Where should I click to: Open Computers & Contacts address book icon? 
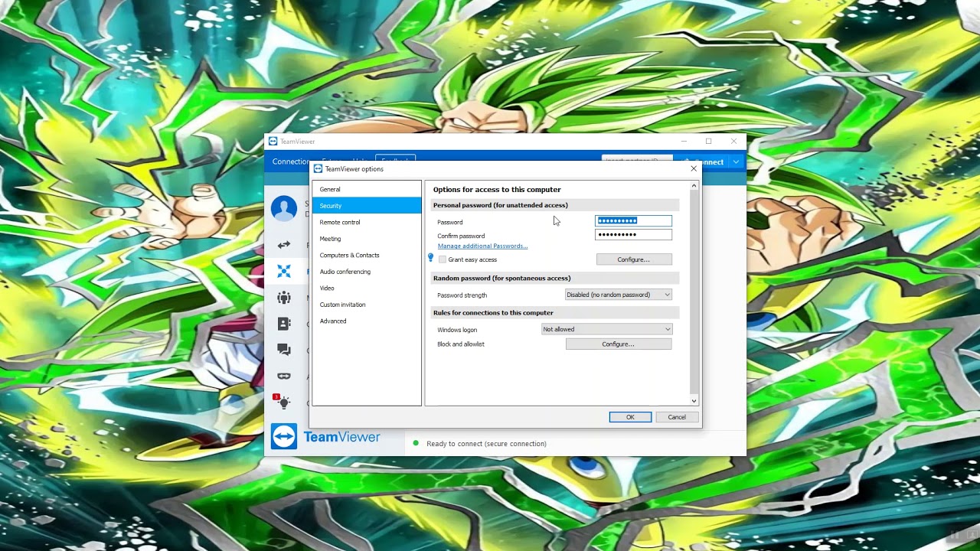pos(284,324)
